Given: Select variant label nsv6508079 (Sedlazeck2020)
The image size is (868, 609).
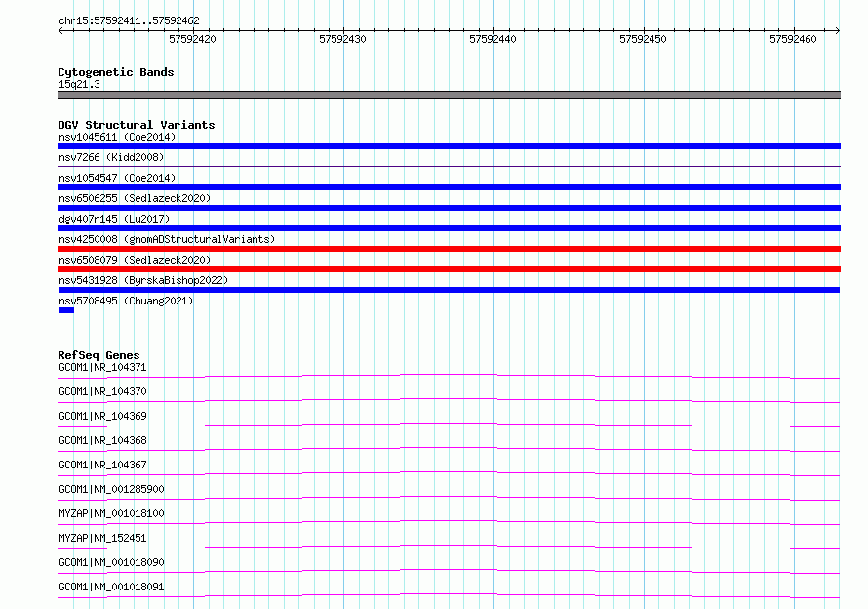Looking at the screenshot, I should pos(135,260).
